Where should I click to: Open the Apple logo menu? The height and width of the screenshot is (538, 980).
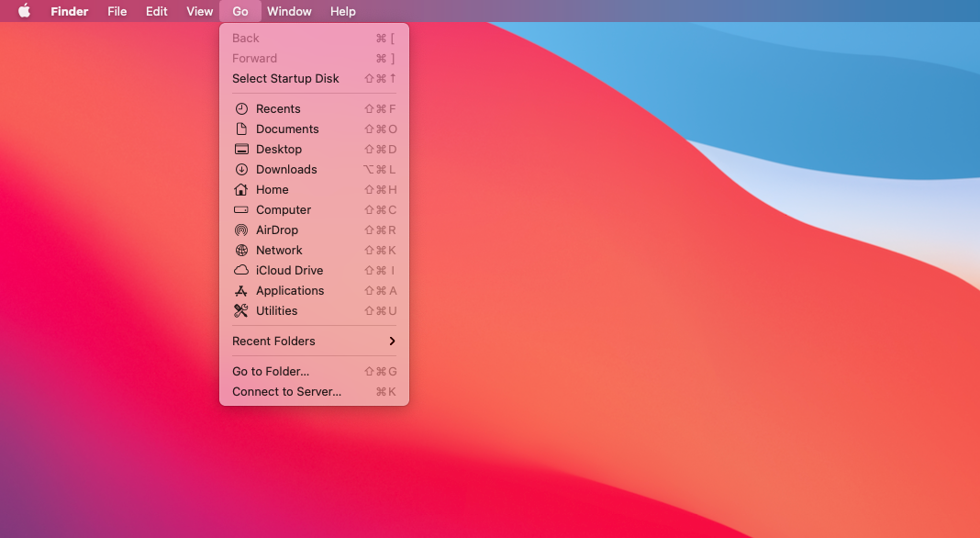pyautogui.click(x=24, y=11)
